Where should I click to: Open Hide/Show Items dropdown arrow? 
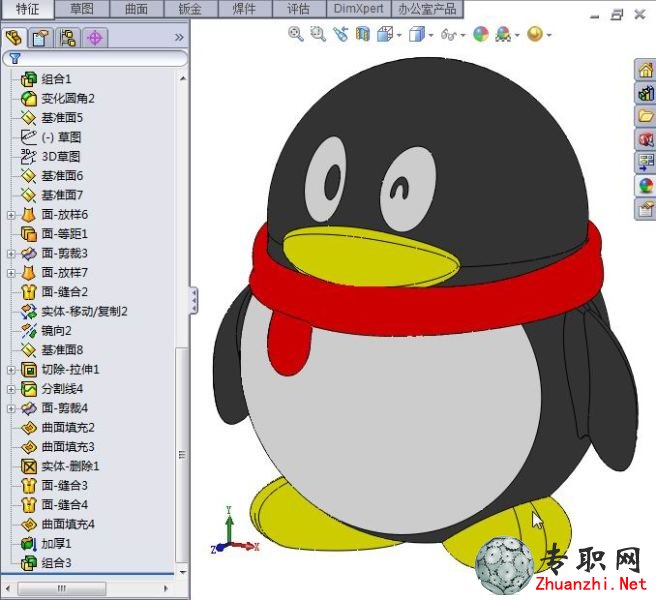pos(463,35)
